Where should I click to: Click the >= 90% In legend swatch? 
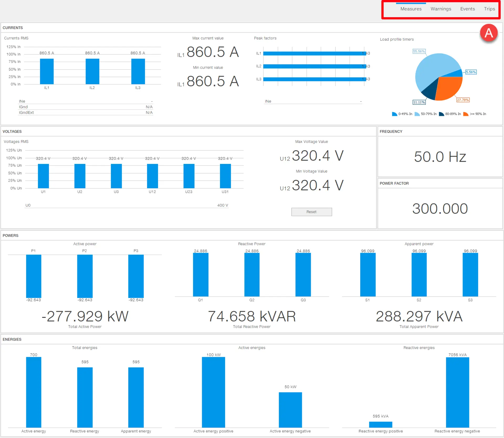466,114
